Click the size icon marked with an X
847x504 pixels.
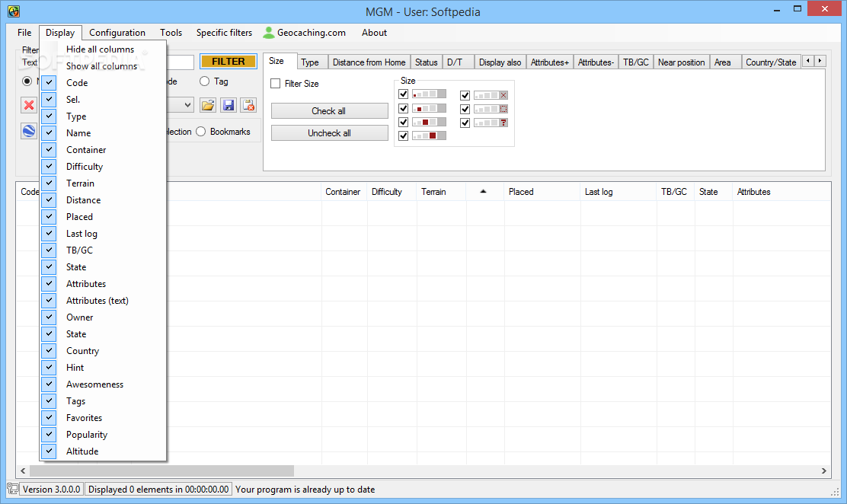tap(491, 95)
